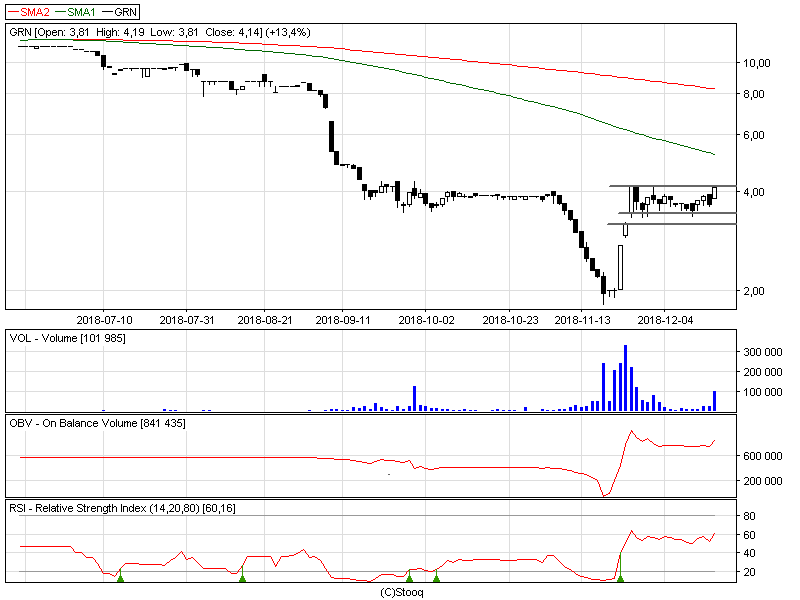This screenshot has height=600, width=800.
Task: Click the 8,00 price axis label
Action: tap(754, 94)
